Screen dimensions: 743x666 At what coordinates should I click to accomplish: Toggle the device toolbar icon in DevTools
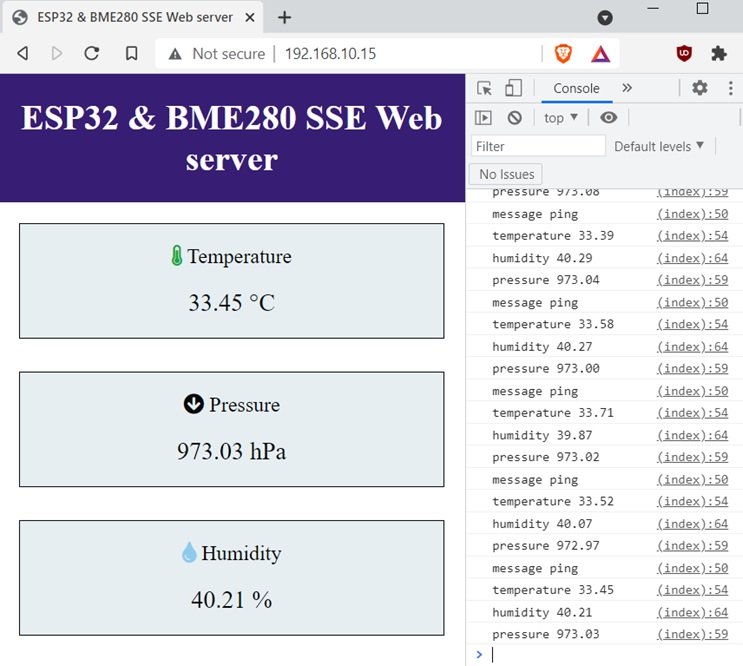click(x=513, y=88)
